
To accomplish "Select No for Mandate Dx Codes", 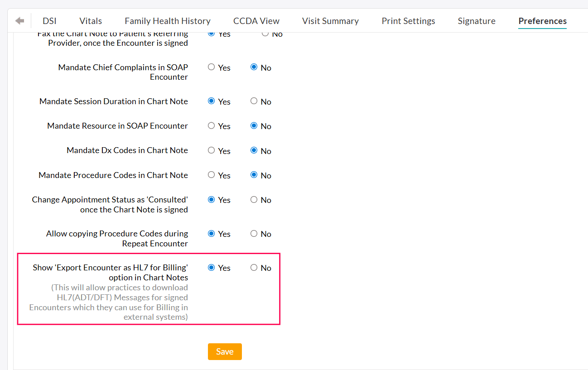I will [x=254, y=150].
